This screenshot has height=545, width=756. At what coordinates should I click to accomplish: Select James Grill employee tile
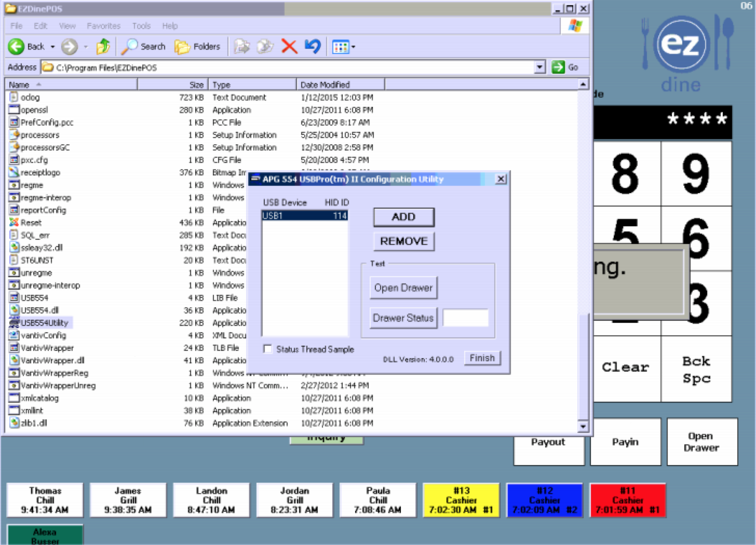pyautogui.click(x=128, y=500)
